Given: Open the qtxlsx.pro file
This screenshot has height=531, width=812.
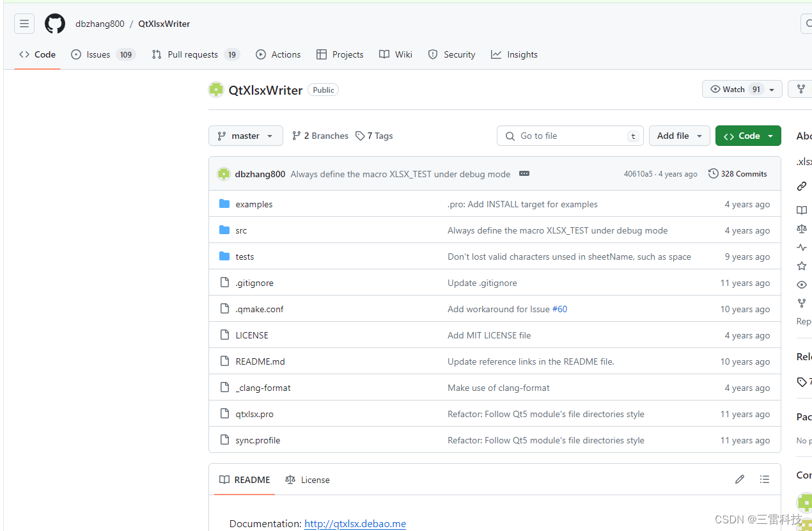Looking at the screenshot, I should [254, 414].
